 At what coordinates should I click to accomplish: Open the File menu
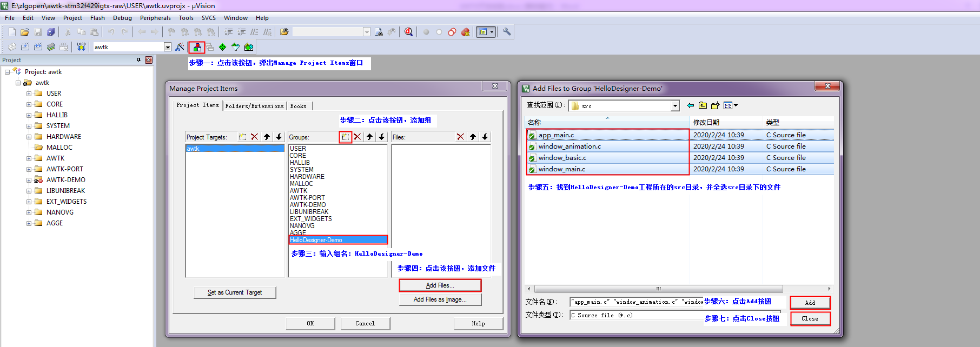click(10, 18)
